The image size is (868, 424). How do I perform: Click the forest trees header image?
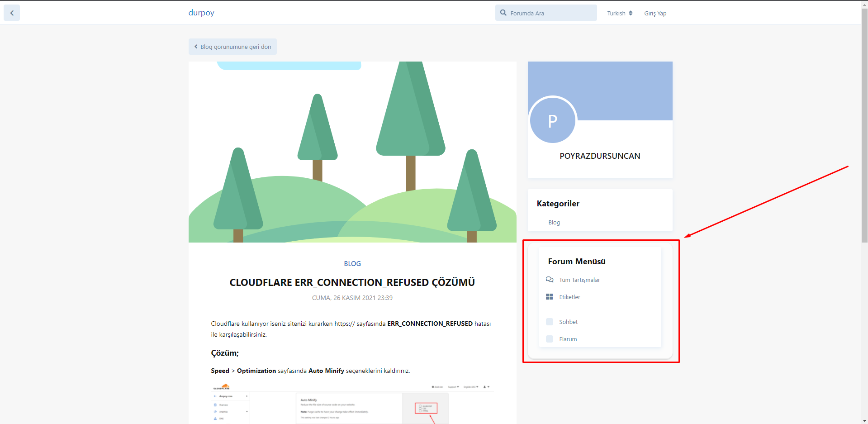coord(352,152)
